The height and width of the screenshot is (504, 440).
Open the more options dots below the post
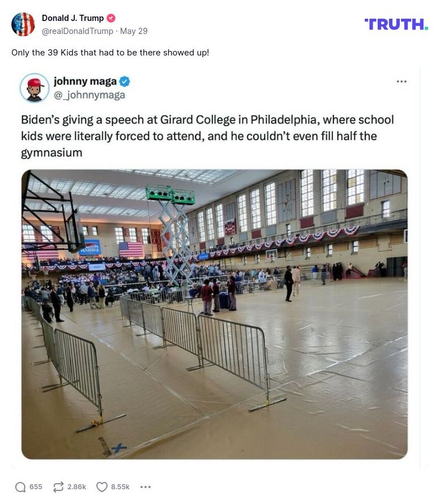[x=146, y=487]
